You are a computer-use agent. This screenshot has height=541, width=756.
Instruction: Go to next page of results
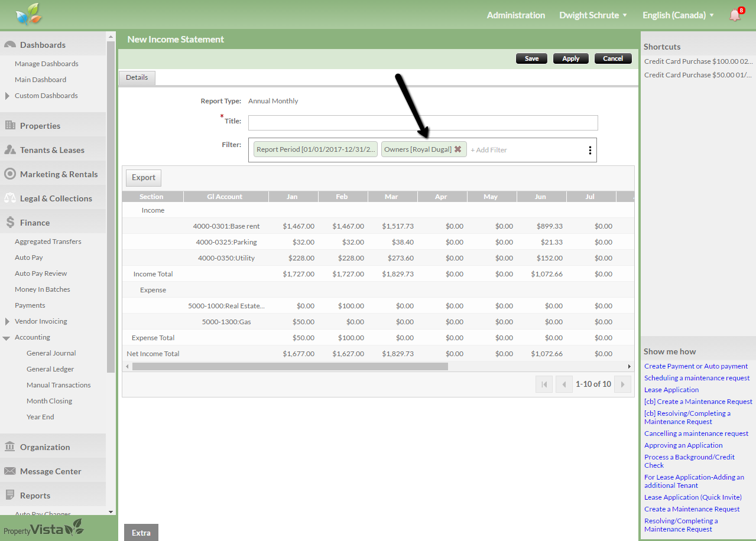coord(622,384)
